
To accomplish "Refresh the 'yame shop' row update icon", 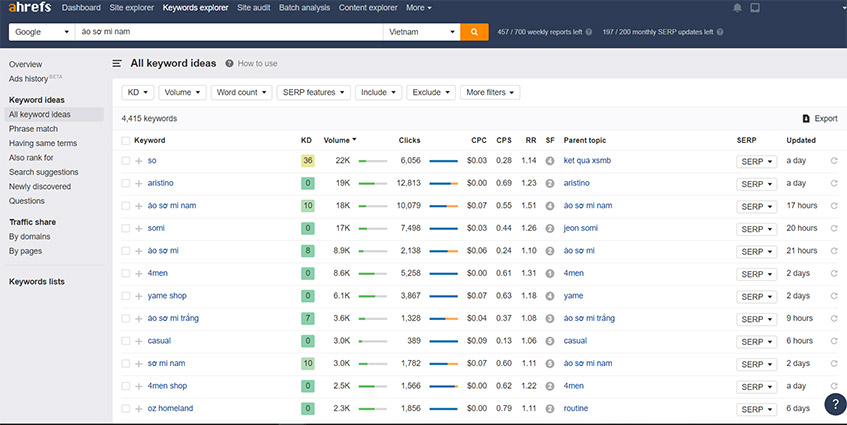I will coord(834,296).
